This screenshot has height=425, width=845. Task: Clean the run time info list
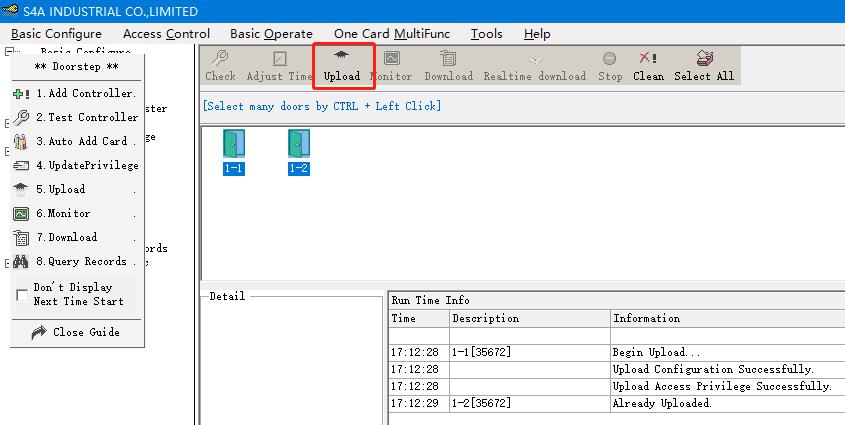648,66
